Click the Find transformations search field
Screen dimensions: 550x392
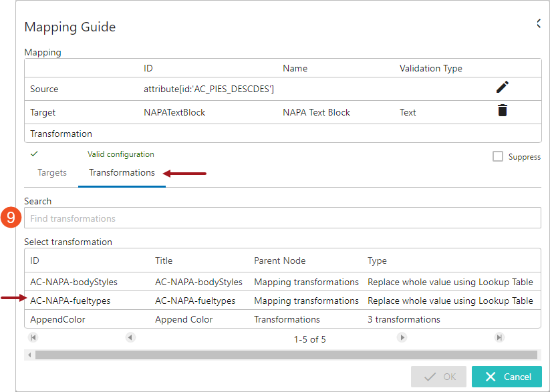pos(282,218)
